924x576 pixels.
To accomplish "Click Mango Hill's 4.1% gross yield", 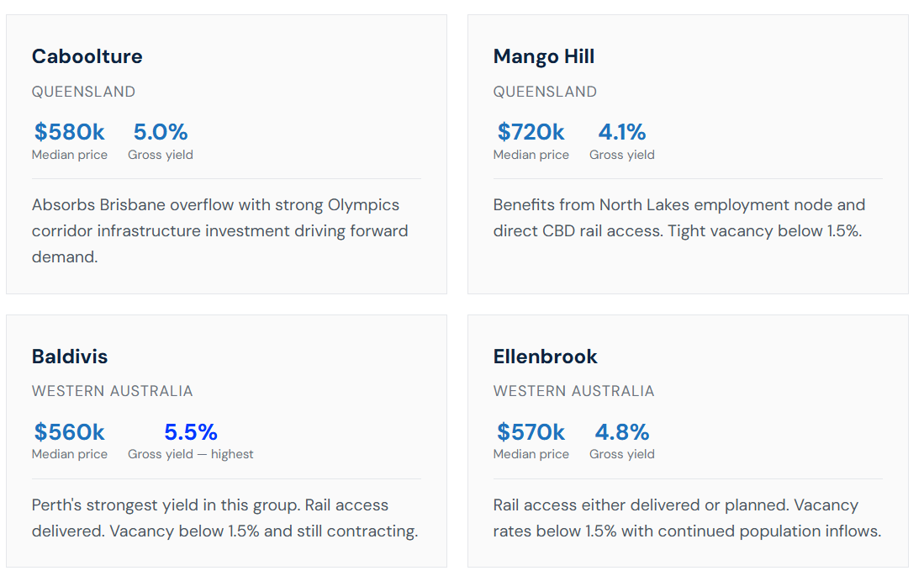I will (x=621, y=132).
